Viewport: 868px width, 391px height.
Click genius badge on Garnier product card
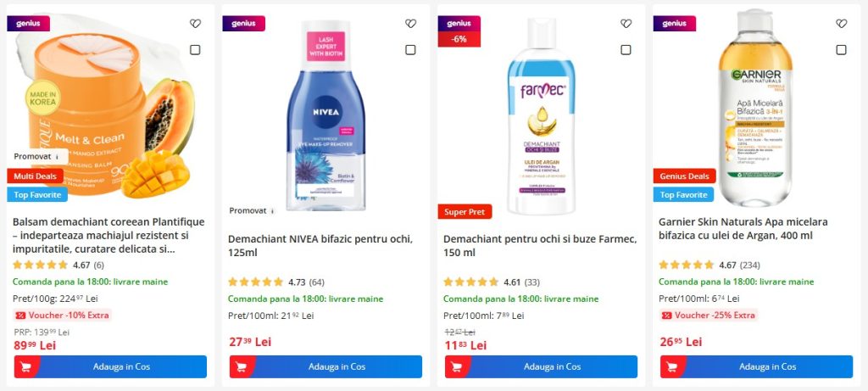pos(674,24)
